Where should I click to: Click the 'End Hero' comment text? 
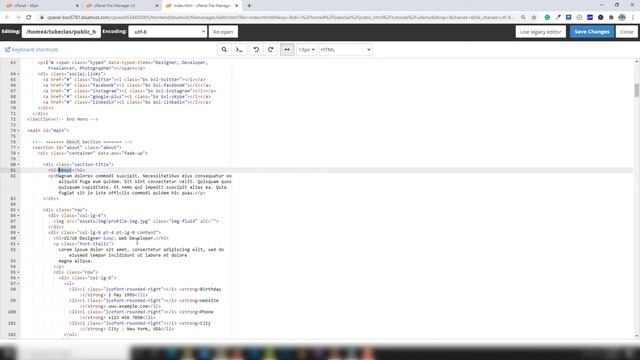click(77, 119)
